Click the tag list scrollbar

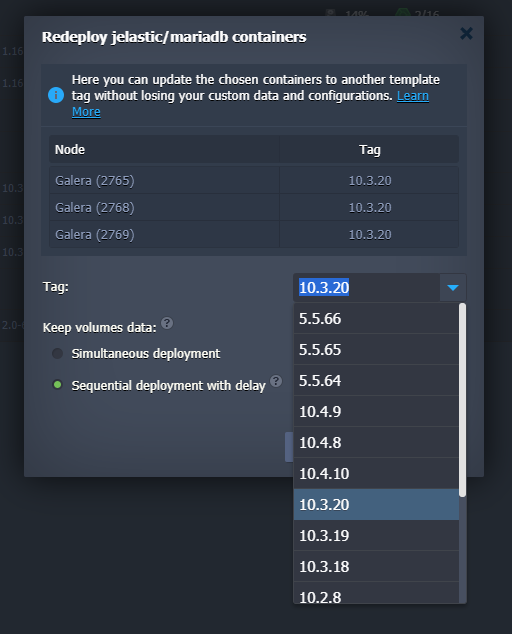462,400
